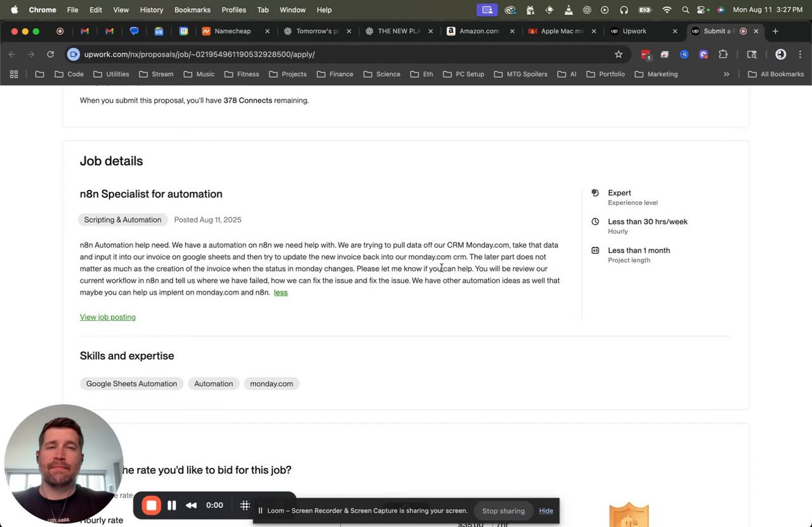Open the Music bookmarks folder
The width and height of the screenshot is (812, 527).
pos(199,74)
